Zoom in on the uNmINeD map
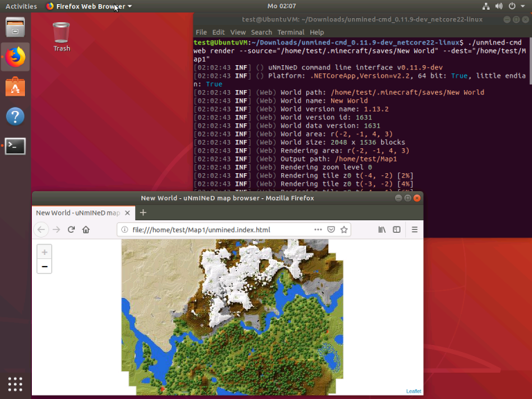Screen dimensions: 532x399 click(44, 252)
